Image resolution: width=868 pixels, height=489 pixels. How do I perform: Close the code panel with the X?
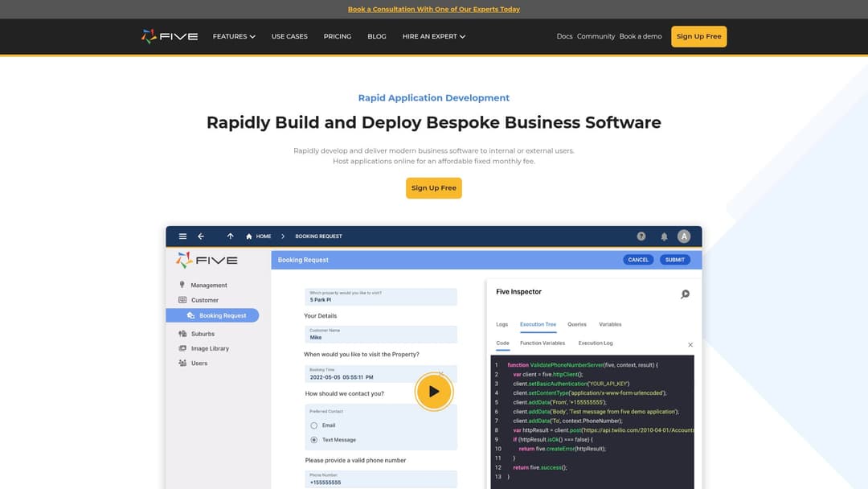[690, 345]
